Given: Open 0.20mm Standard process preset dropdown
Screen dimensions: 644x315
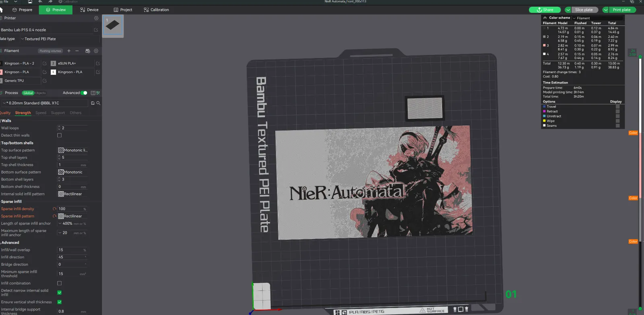Looking at the screenshot, I should [44, 103].
